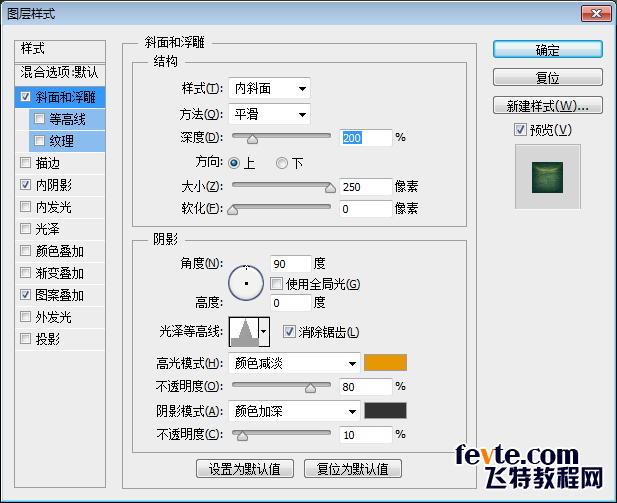Viewport: 617px width, 503px height.
Task: Click the 大小 value field 250
Action: click(x=366, y=187)
